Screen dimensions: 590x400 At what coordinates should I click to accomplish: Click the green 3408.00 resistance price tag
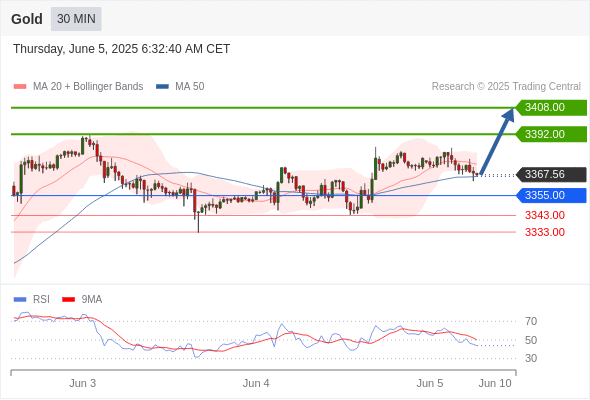pos(551,108)
